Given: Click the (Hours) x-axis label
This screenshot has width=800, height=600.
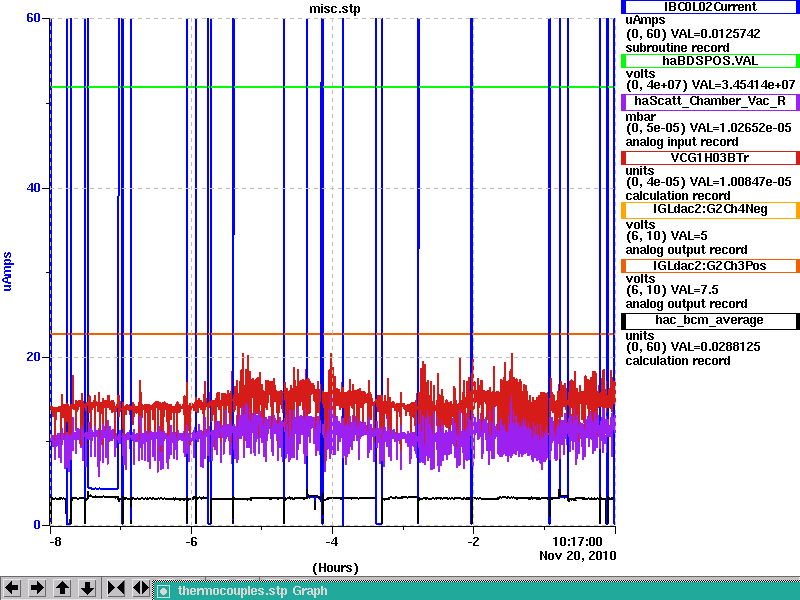Looking at the screenshot, I should (335, 568).
